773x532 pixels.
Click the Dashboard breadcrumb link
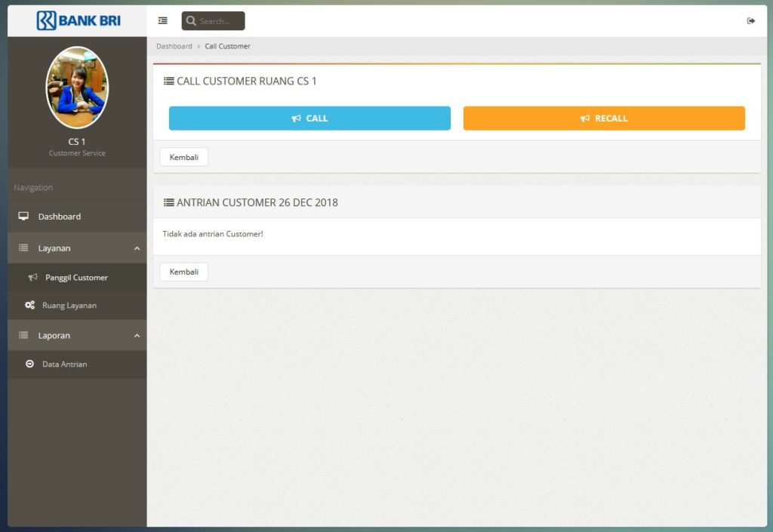coord(174,46)
